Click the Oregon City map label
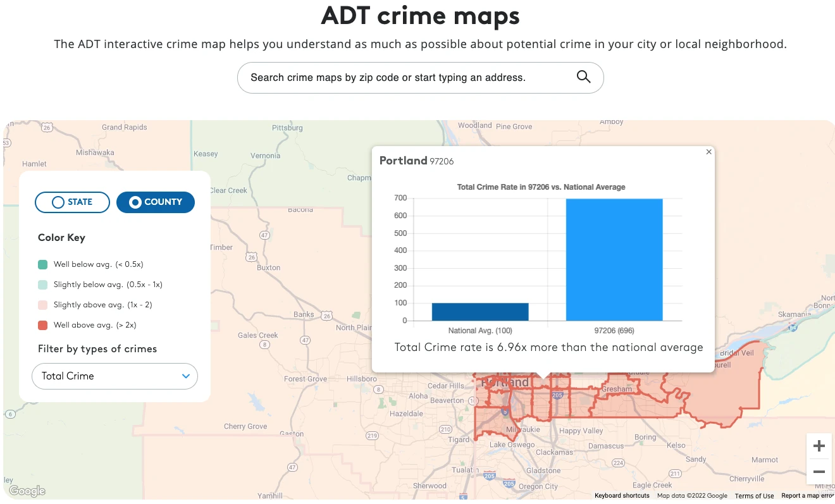This screenshot has height=504, width=835. pyautogui.click(x=538, y=486)
